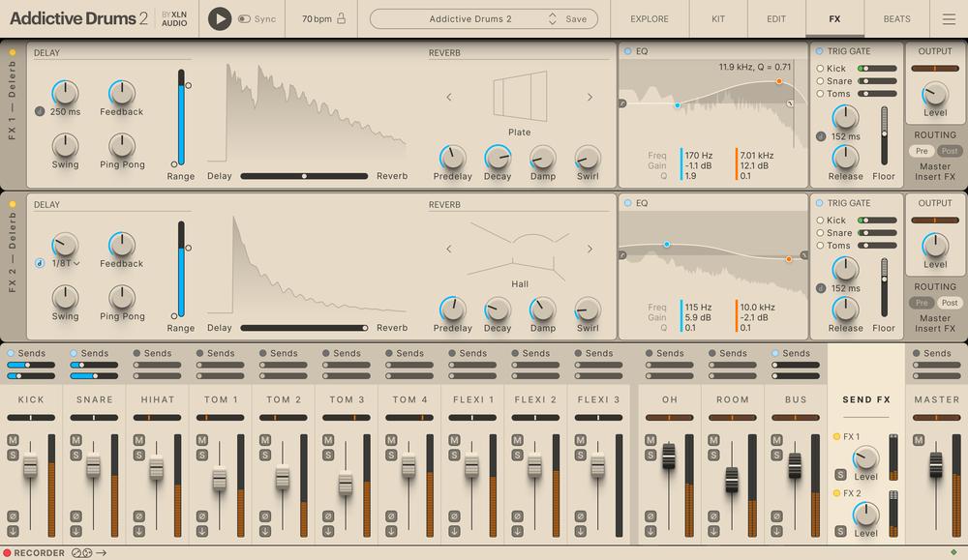Switch to the KIT tab
This screenshot has height=560, width=968.
(718, 18)
